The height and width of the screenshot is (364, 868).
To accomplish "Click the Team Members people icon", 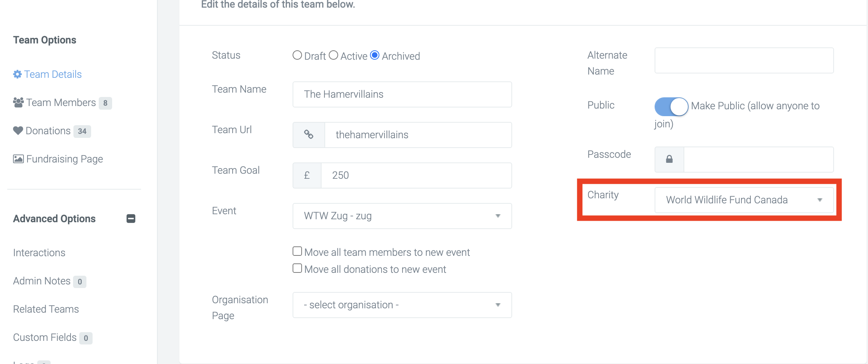I will coord(18,102).
